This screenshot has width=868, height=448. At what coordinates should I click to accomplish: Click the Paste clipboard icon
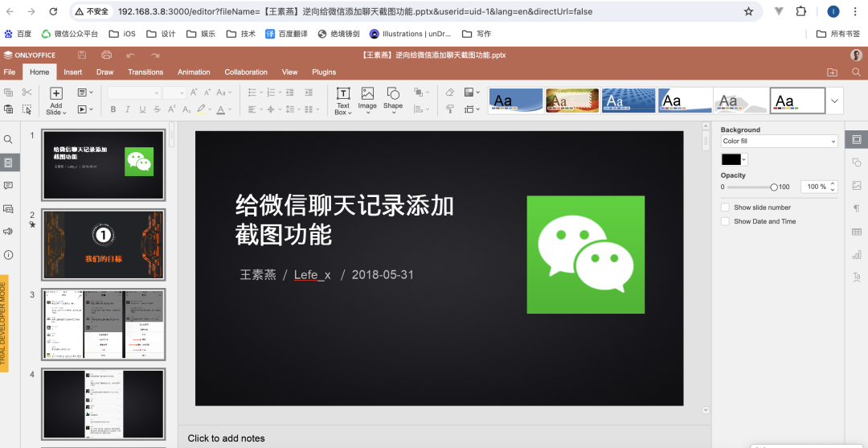point(8,109)
